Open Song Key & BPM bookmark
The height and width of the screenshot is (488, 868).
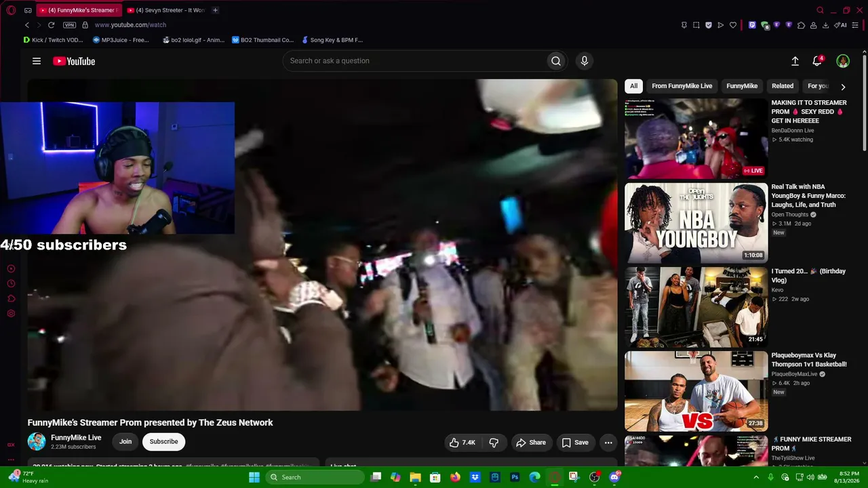point(332,40)
